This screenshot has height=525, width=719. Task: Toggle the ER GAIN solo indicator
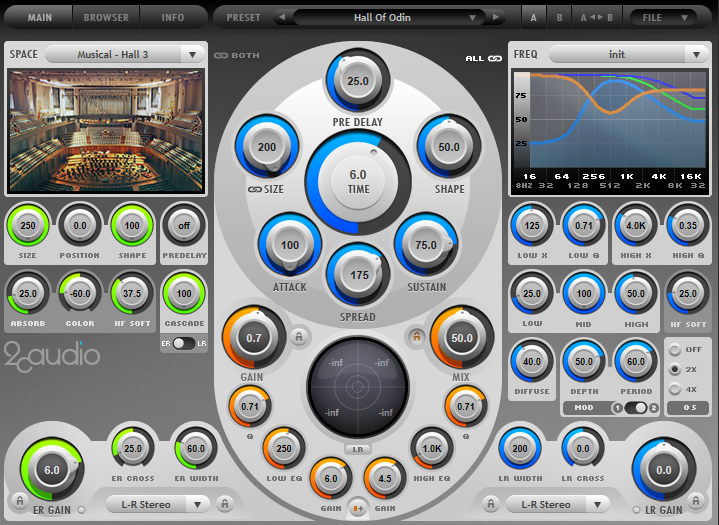point(81,510)
